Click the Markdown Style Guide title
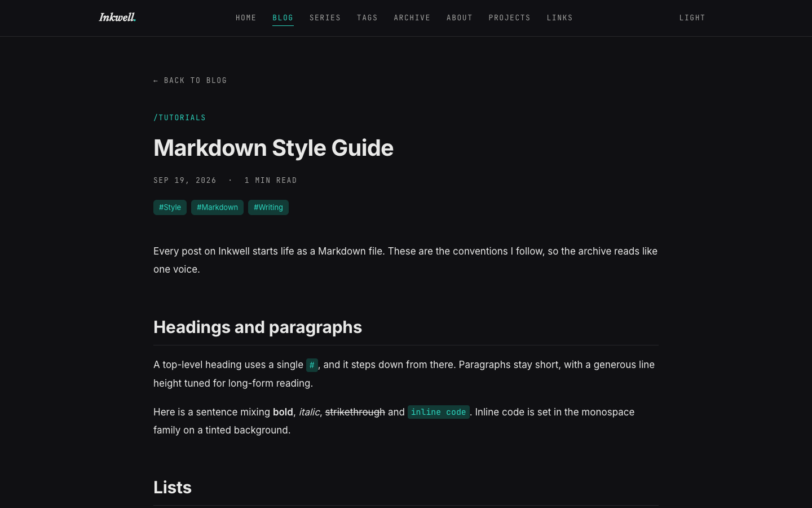This screenshot has width=812, height=508. [273, 148]
